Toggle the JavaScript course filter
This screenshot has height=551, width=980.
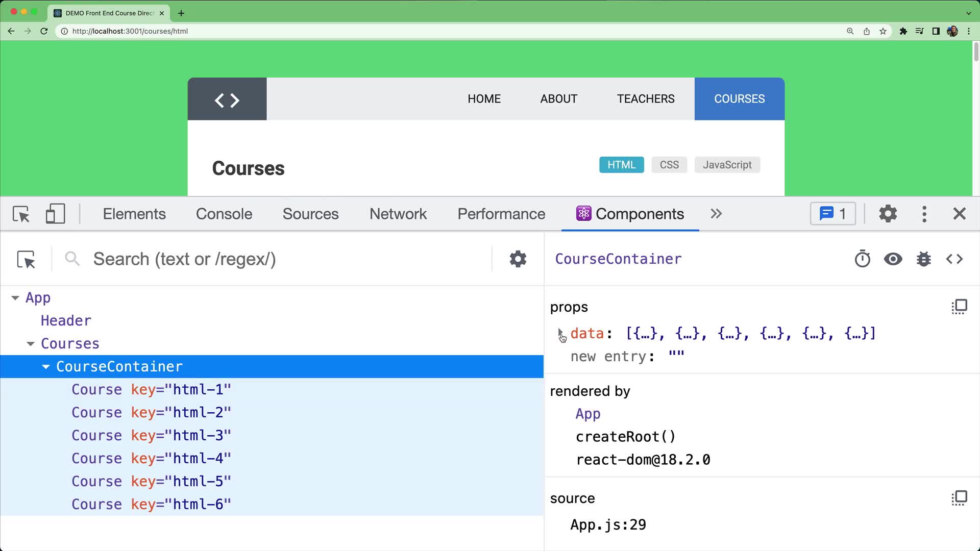pos(727,164)
